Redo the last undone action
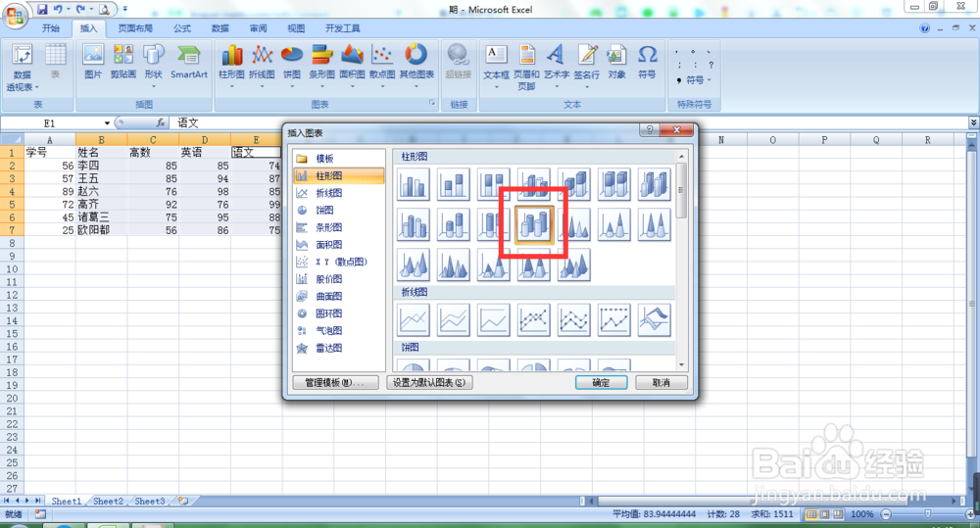 pyautogui.click(x=80, y=9)
